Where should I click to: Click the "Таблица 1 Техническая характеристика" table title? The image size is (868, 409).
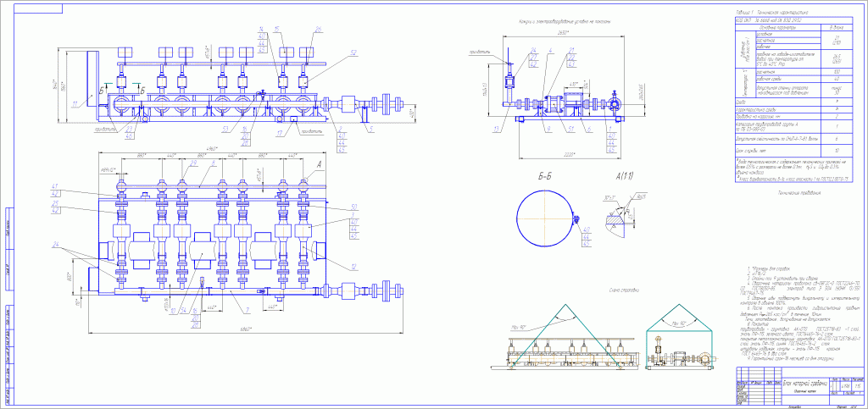tap(772, 12)
